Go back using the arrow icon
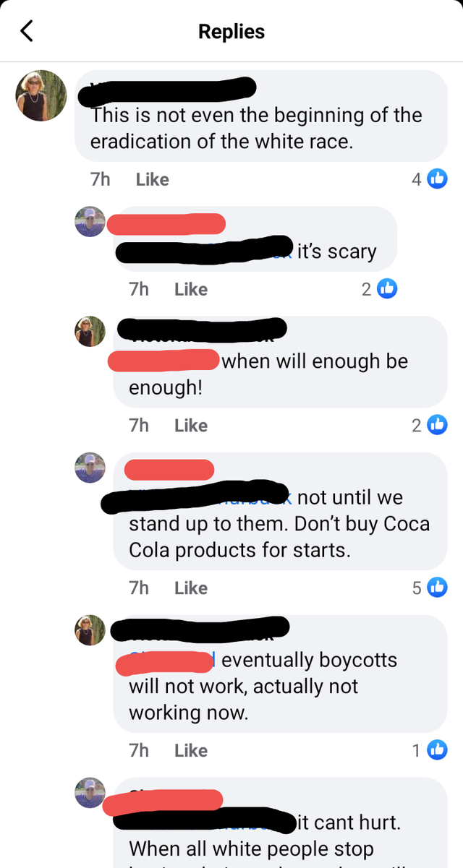Image resolution: width=463 pixels, height=868 pixels. (27, 31)
